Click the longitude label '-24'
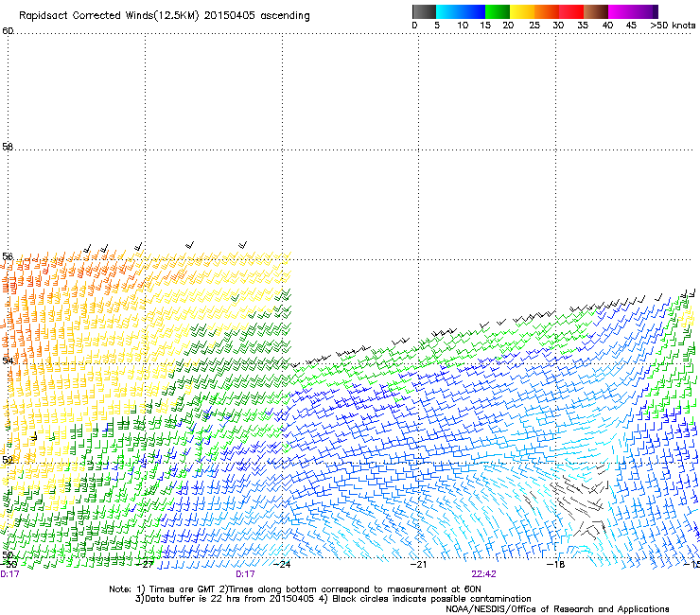700x615 pixels. (282, 565)
